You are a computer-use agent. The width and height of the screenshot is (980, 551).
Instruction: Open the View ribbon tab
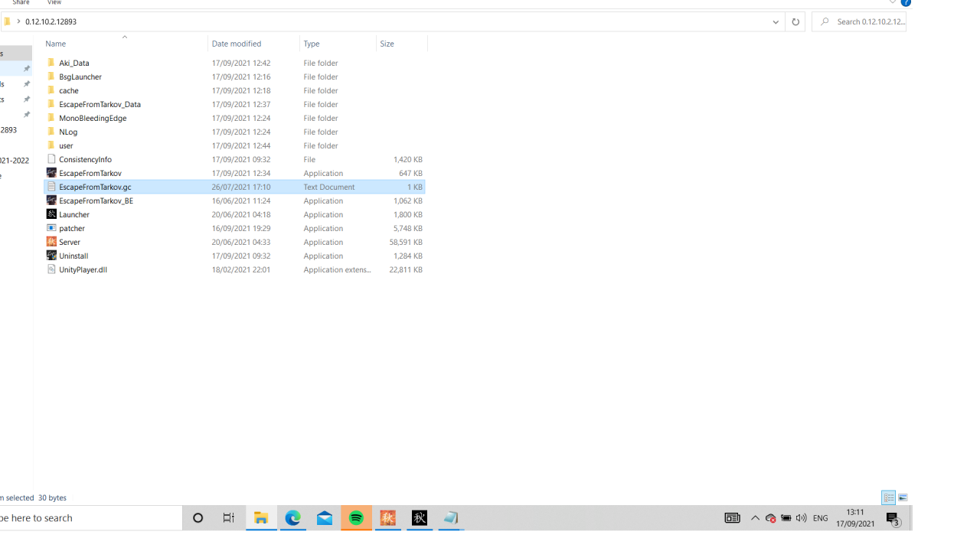[x=54, y=3]
